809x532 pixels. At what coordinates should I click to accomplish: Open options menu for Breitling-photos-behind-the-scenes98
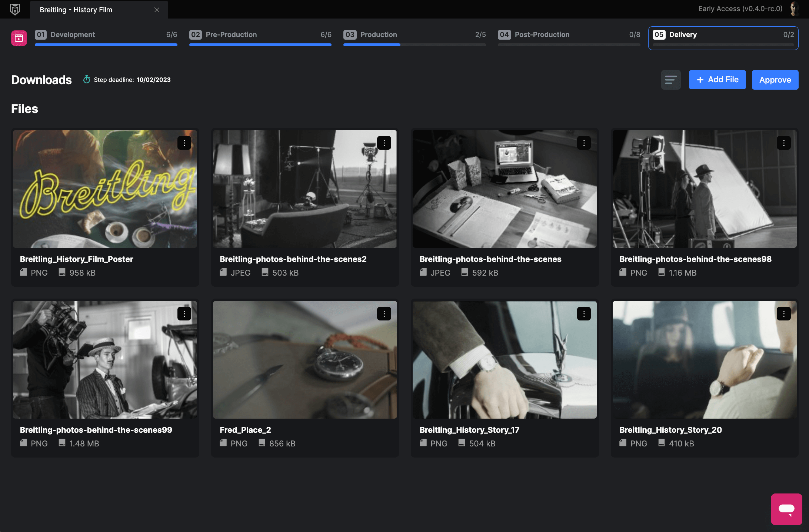[783, 143]
